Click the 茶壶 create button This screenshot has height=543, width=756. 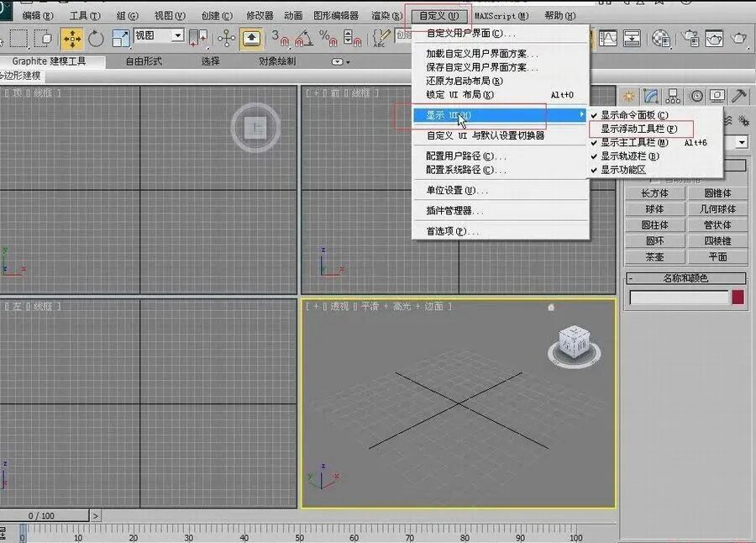(654, 256)
